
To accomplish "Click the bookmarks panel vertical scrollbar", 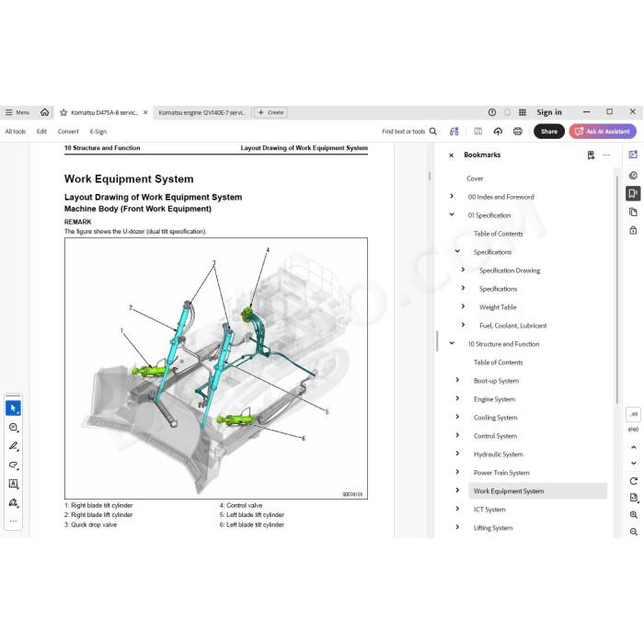I will click(x=616, y=290).
